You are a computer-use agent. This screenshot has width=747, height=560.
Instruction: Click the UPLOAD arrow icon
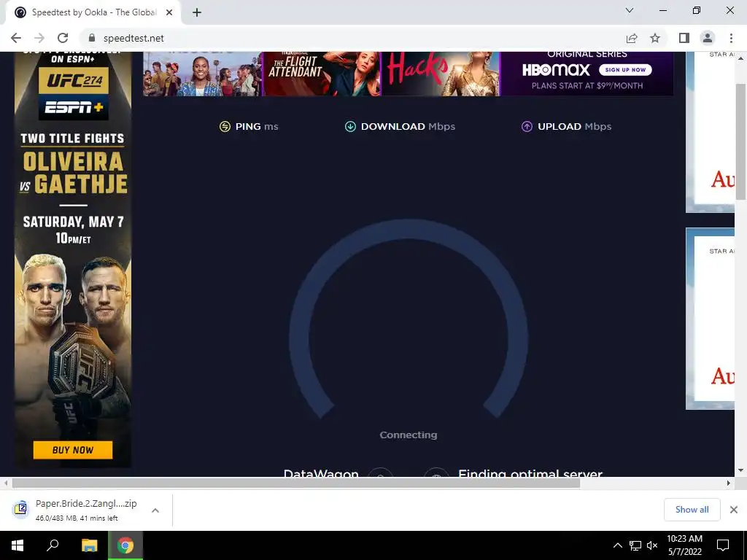click(527, 126)
